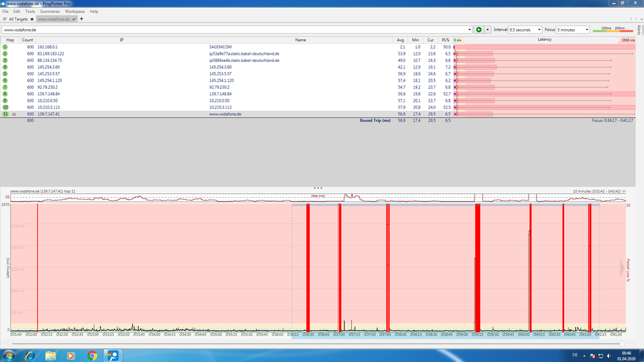Sort by the Name column header
Viewport: 644px width, 362px height.
click(x=300, y=40)
